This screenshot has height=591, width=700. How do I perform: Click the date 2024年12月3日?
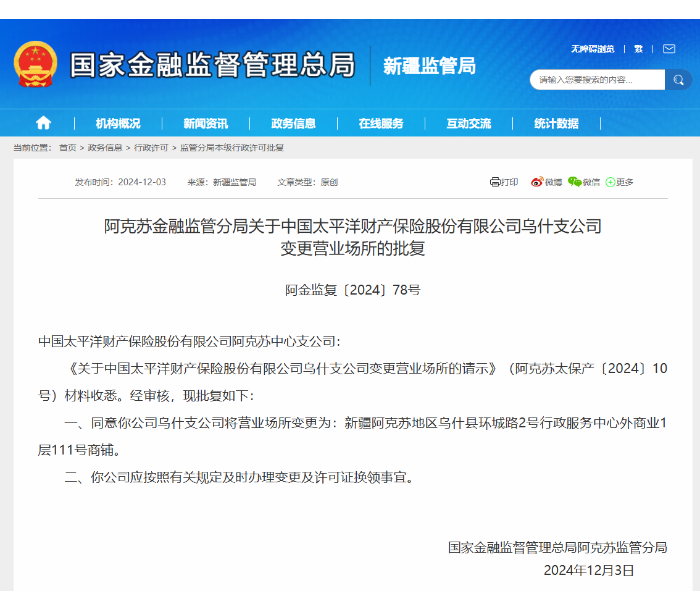pos(589,571)
